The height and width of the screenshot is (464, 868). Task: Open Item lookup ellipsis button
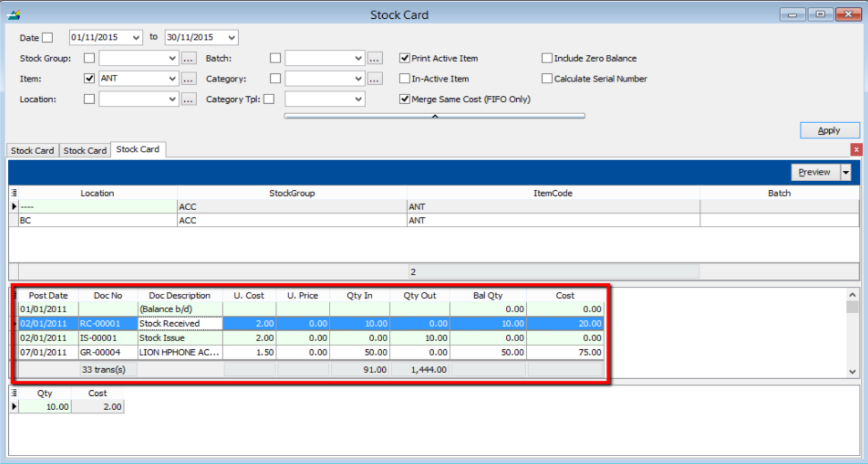pyautogui.click(x=188, y=79)
